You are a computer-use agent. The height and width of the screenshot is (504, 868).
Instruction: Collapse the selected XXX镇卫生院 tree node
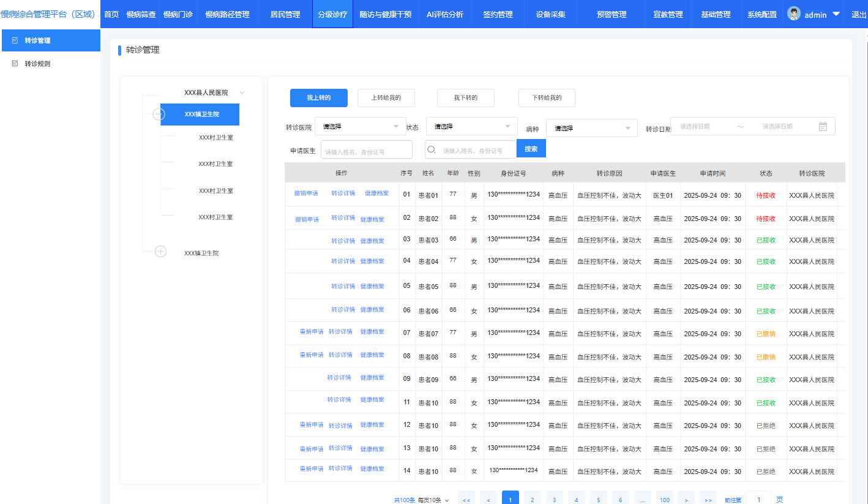[159, 115]
